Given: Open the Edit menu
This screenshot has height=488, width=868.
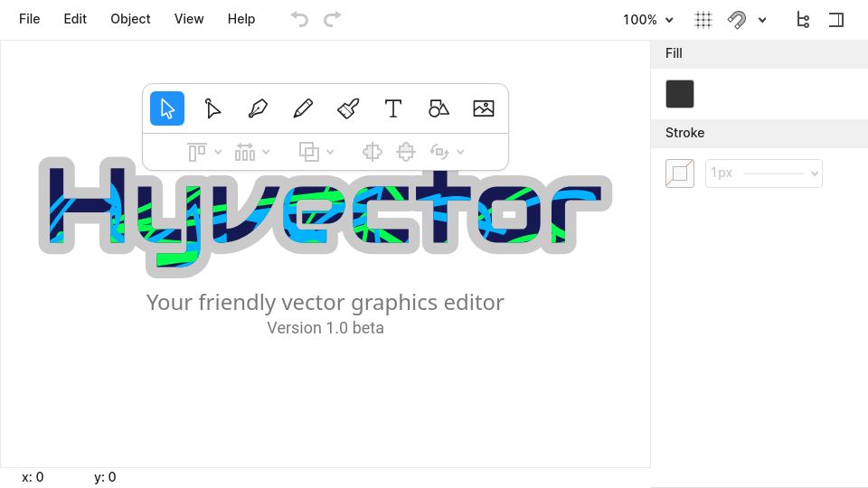Looking at the screenshot, I should pyautogui.click(x=75, y=19).
